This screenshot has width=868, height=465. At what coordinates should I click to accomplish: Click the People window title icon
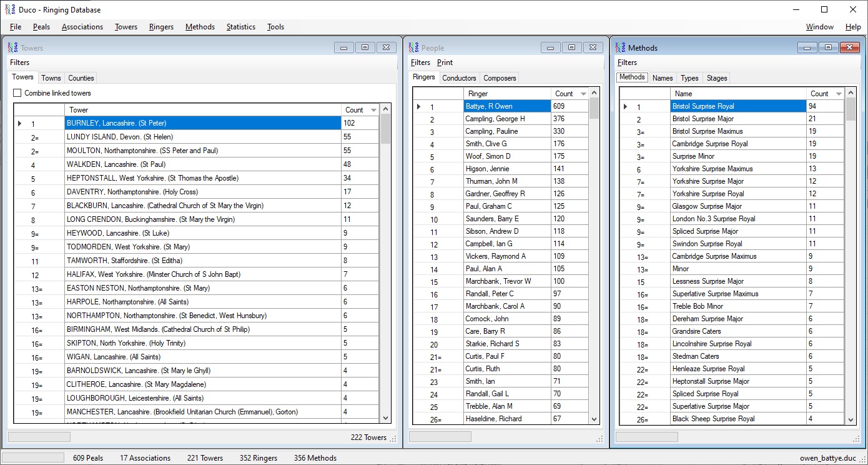(413, 48)
